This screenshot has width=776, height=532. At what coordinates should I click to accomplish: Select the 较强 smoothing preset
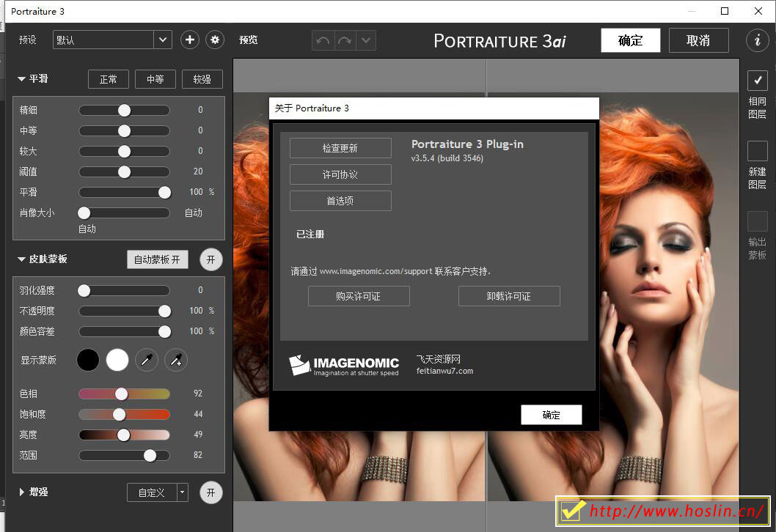202,79
